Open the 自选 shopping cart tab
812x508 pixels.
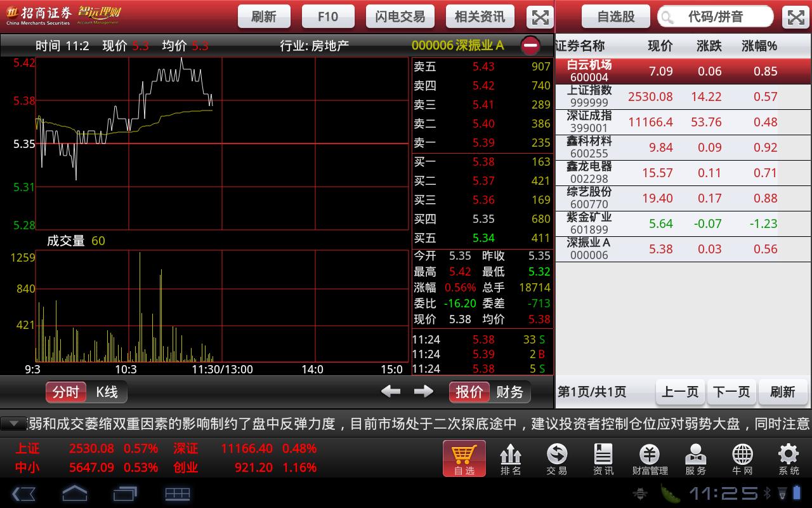(464, 458)
